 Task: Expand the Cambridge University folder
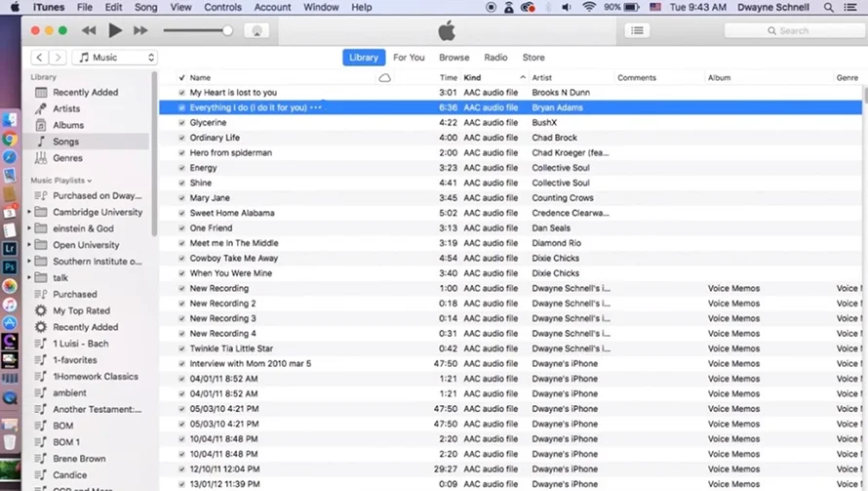29,212
